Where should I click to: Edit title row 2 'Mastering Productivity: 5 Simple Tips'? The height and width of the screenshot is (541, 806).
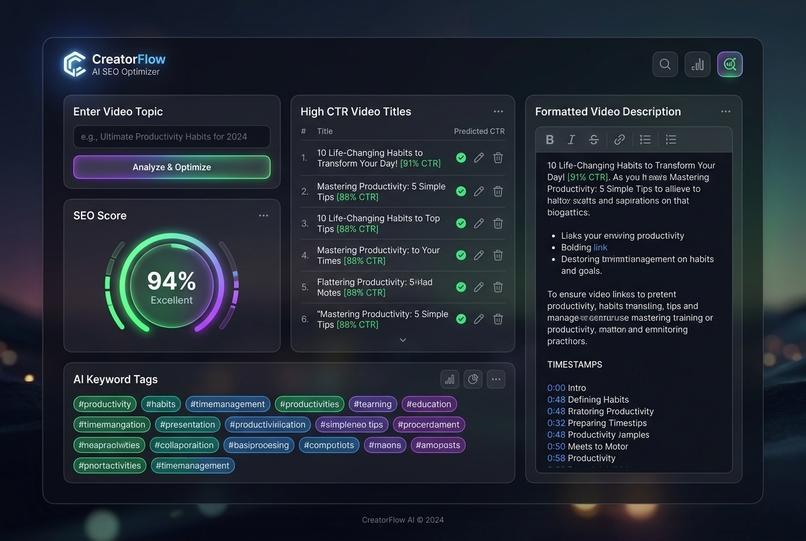(x=479, y=191)
